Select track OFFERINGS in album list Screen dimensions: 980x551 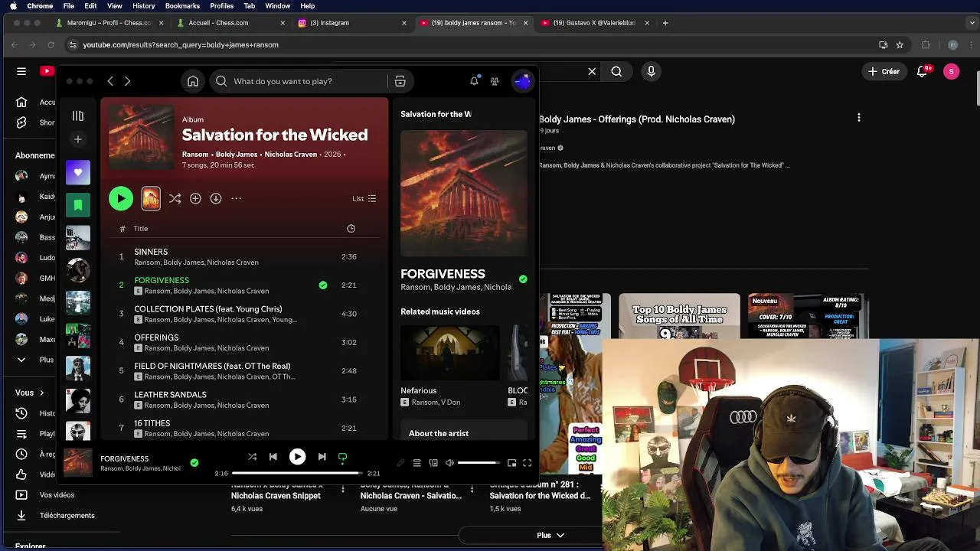pyautogui.click(x=245, y=342)
